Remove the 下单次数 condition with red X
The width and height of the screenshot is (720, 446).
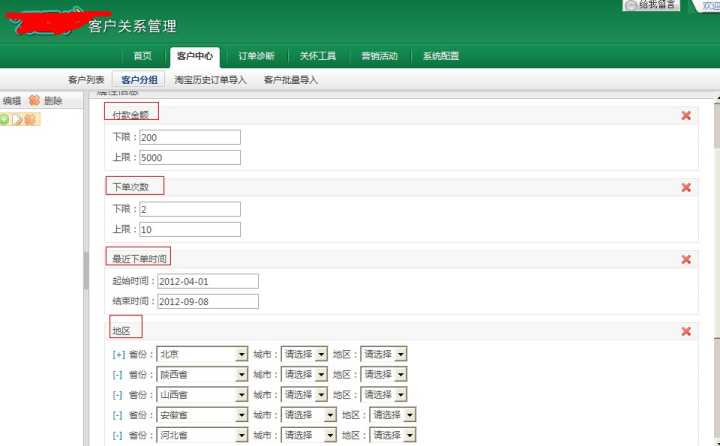(686, 187)
